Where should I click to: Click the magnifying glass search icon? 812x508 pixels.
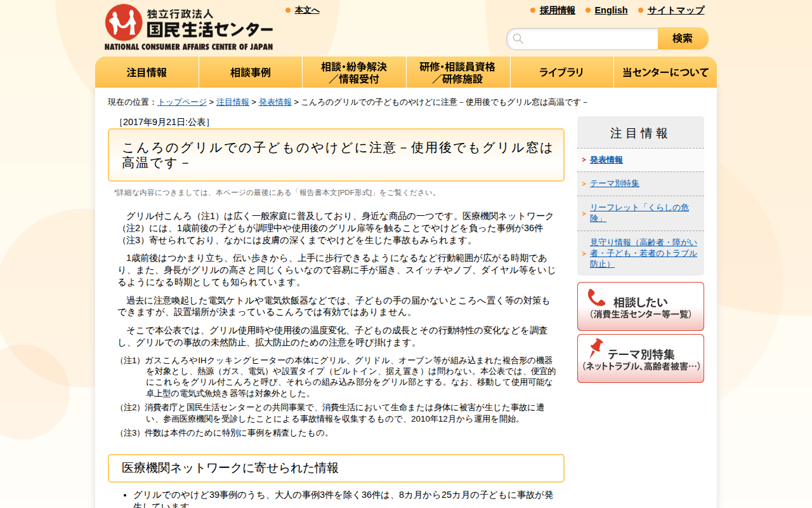point(518,38)
